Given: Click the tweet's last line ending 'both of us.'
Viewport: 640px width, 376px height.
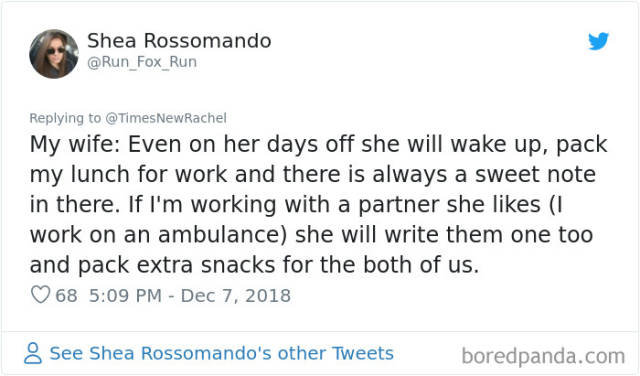Looking at the screenshot, I should click(x=254, y=265).
